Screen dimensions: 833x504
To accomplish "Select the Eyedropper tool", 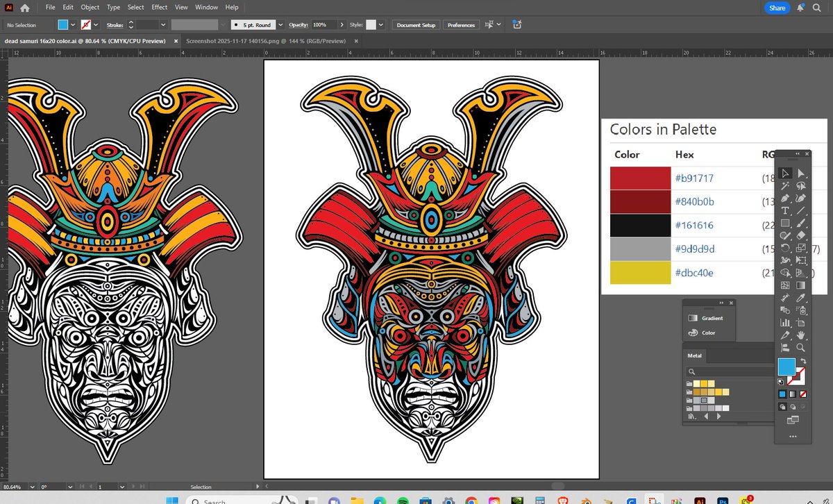I will pyautogui.click(x=801, y=298).
